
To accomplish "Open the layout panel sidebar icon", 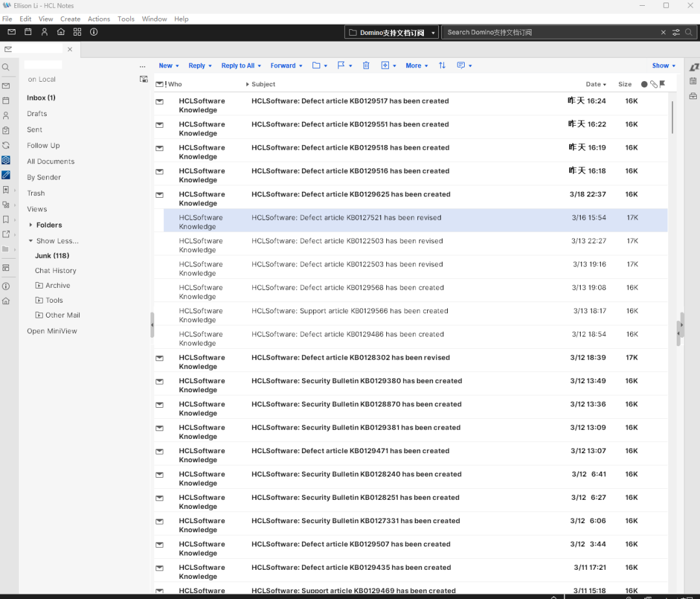I will point(6,268).
